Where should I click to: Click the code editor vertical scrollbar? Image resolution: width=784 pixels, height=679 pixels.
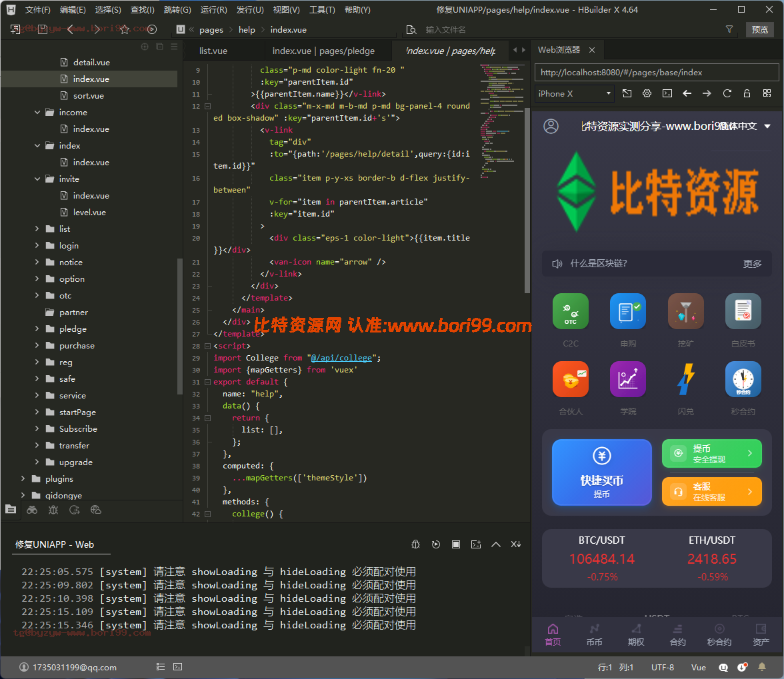click(527, 200)
